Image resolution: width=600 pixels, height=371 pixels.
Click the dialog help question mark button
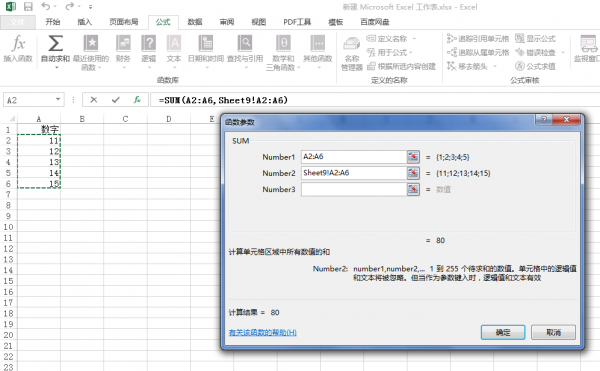[544, 120]
